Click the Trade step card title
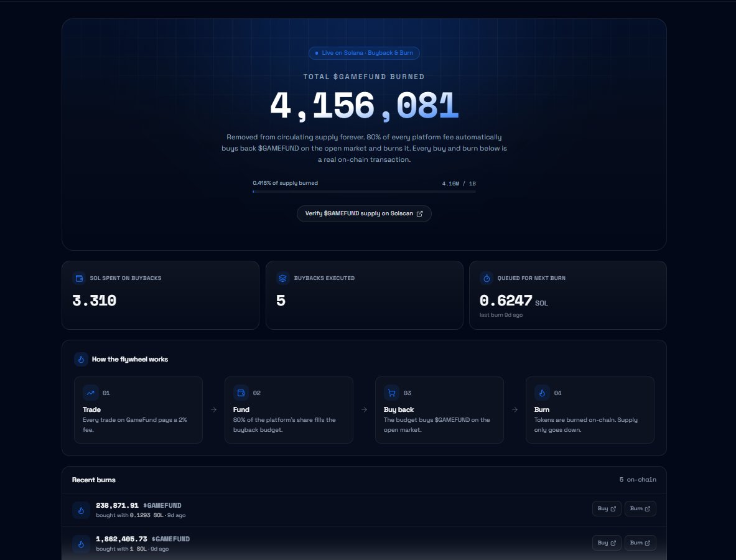736x560 pixels. coord(91,410)
